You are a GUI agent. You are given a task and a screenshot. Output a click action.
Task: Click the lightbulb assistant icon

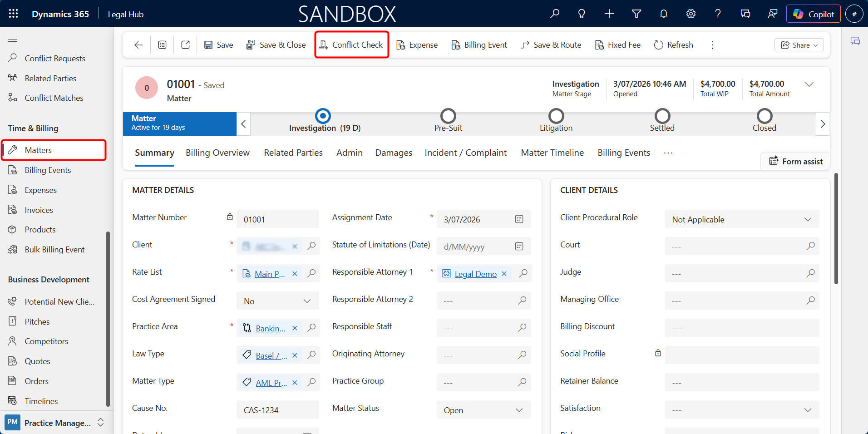point(582,14)
